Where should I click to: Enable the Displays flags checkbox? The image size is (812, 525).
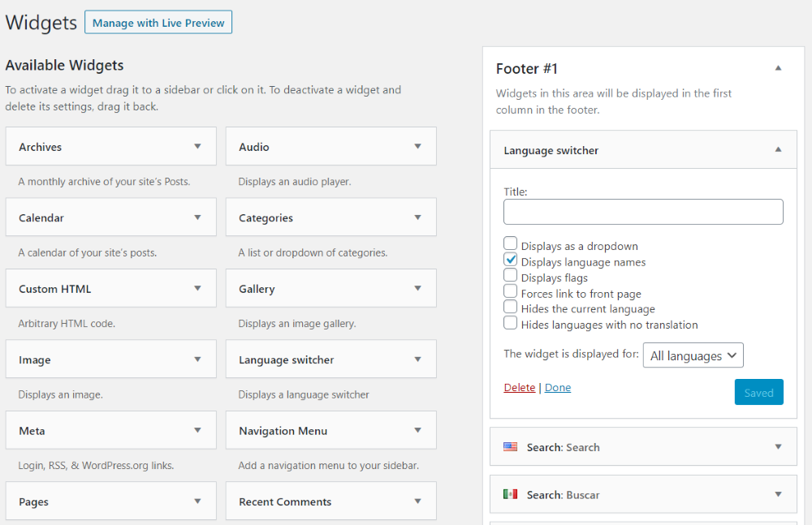[x=511, y=276]
